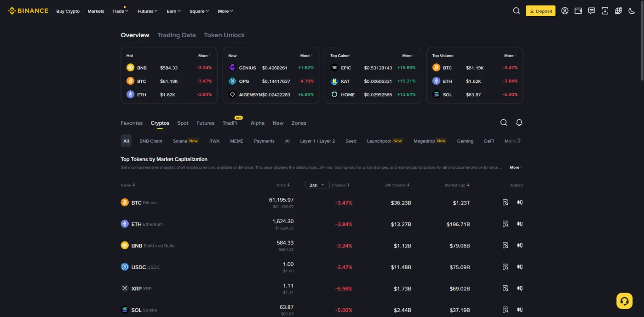Click the download app icon

pos(605,11)
